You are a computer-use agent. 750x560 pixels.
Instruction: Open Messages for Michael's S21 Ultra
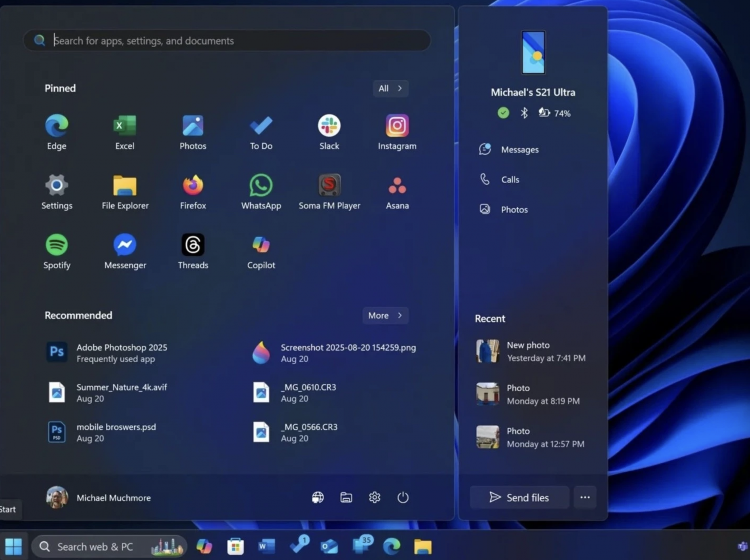tap(520, 149)
